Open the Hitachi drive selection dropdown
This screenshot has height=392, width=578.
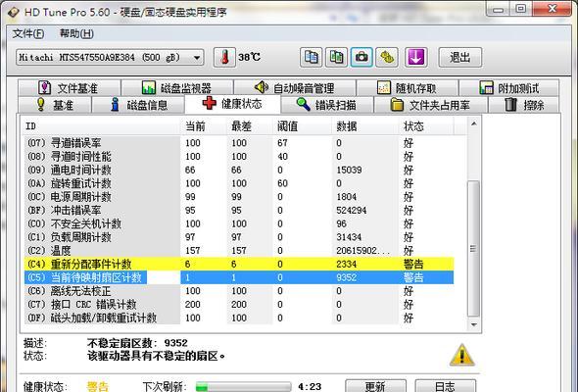coord(110,58)
